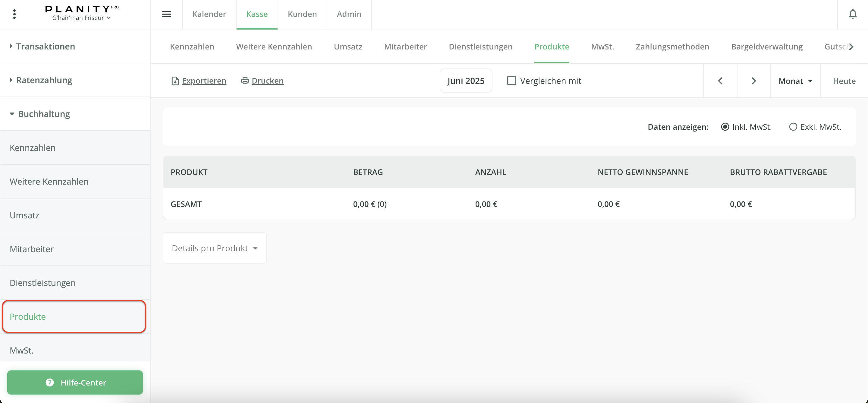This screenshot has width=868, height=403.
Task: Go to the next month arrow
Action: [x=753, y=81]
